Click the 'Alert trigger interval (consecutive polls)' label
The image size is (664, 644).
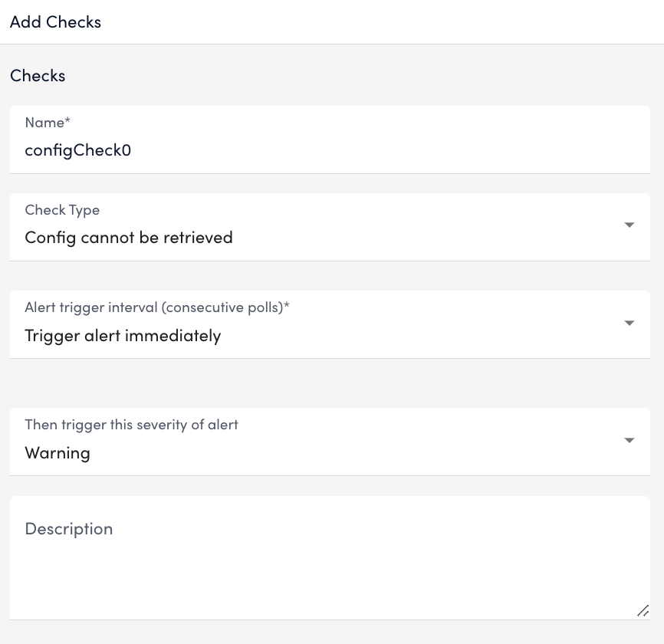157,307
